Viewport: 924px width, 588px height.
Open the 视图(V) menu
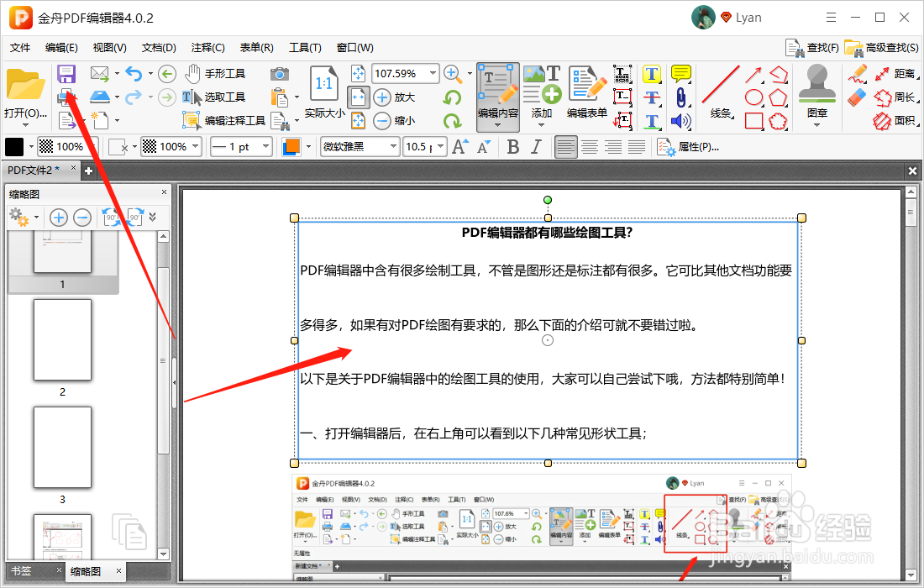[x=109, y=48]
